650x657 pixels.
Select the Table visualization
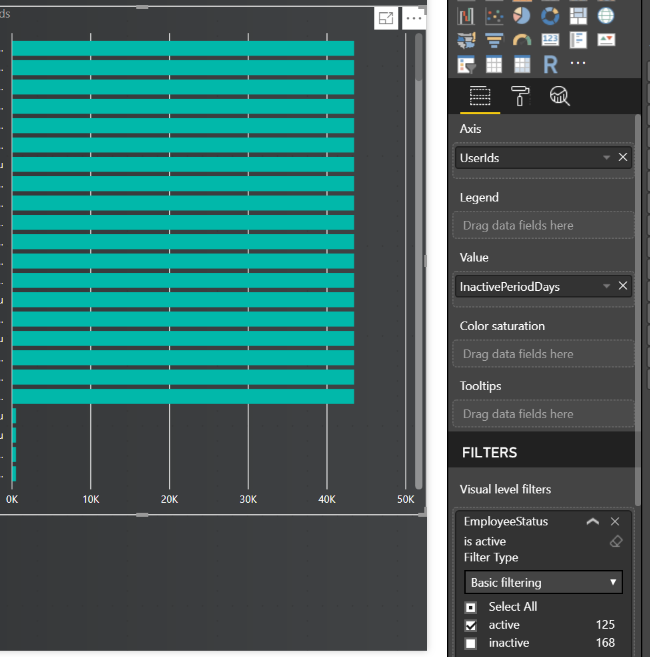(494, 65)
